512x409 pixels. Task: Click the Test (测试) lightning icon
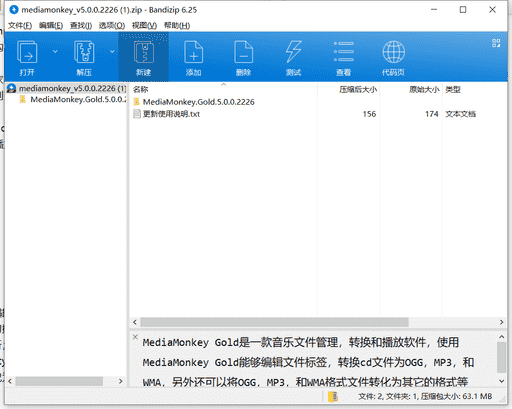click(x=293, y=57)
